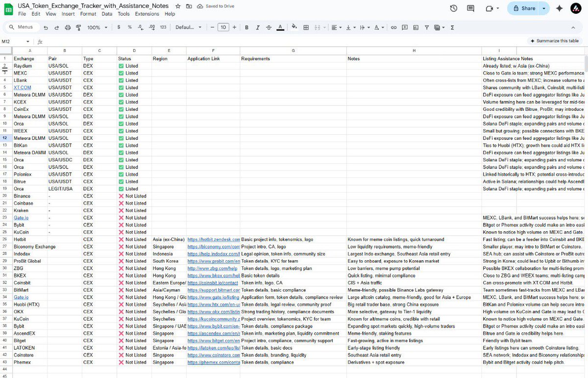Click the Move to folder icon

point(189,6)
